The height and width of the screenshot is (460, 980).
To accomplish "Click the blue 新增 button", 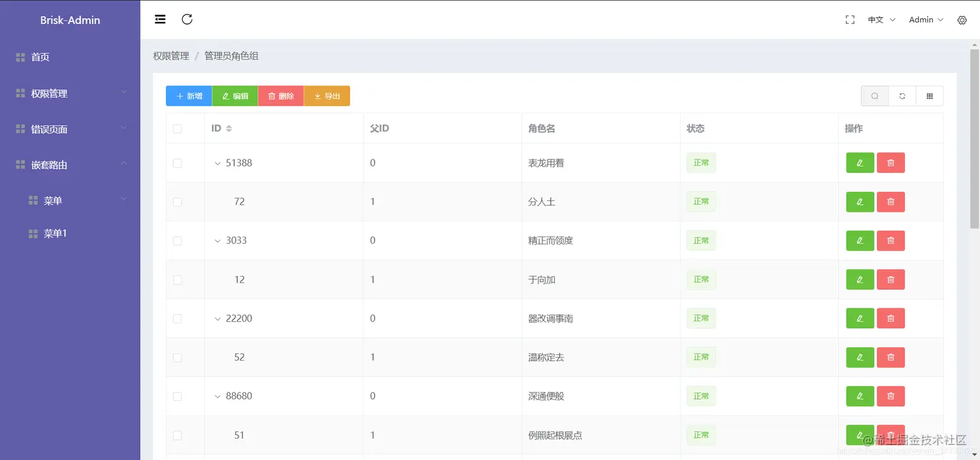I will click(189, 96).
